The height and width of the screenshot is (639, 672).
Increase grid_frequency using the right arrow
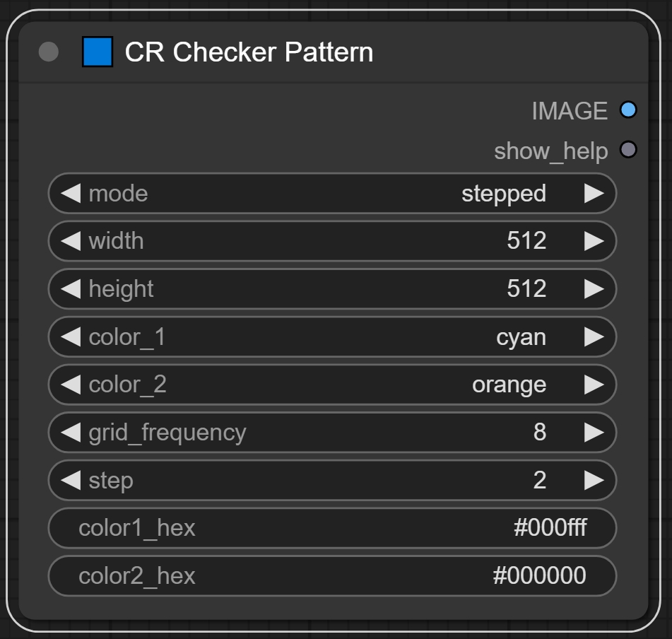[x=594, y=433]
